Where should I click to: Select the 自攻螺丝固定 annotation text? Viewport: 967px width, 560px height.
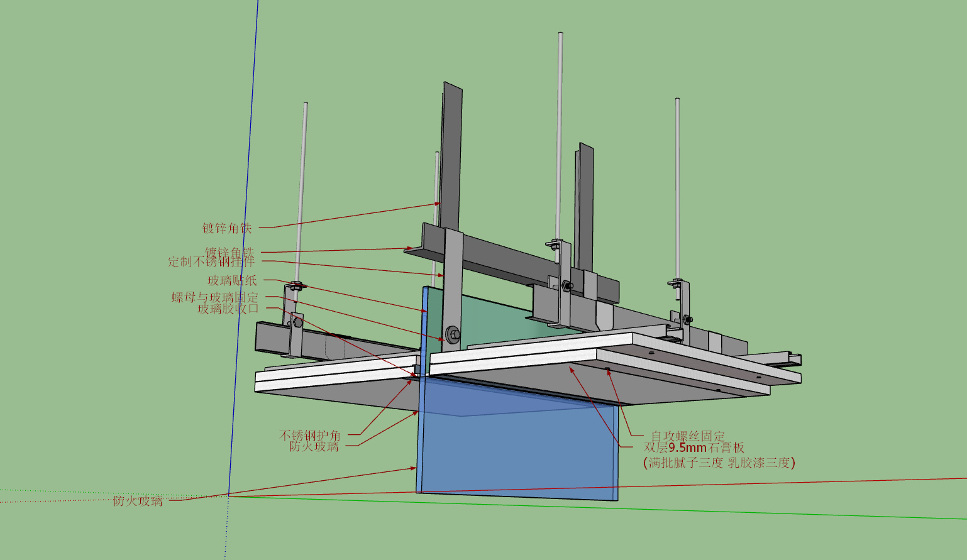click(x=688, y=436)
